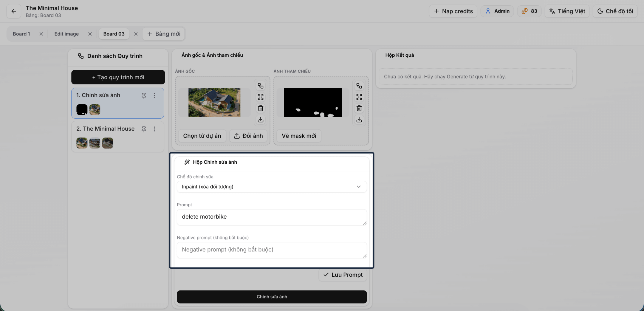644x311 pixels.
Task: Delete the reference mask image
Action: [359, 108]
